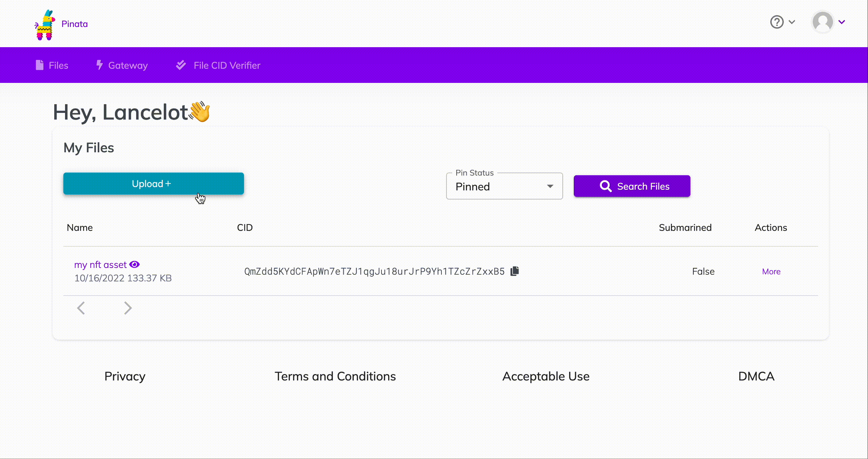Click the user avatar icon
Screen dimensions: 868x459
[823, 22]
